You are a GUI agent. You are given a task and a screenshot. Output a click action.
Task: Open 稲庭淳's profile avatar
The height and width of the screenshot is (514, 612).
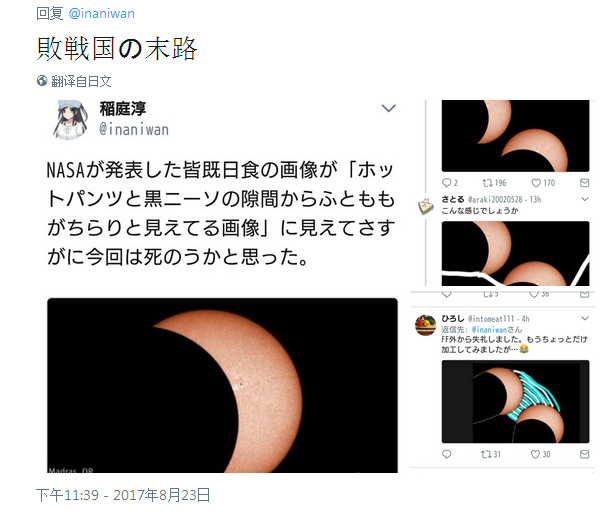(x=70, y=119)
